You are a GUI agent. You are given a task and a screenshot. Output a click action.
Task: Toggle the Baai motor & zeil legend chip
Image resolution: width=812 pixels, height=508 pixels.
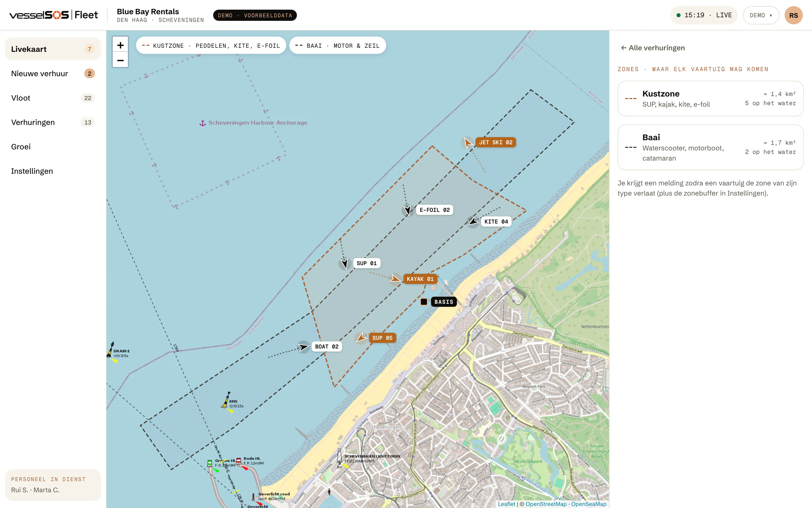(337, 45)
